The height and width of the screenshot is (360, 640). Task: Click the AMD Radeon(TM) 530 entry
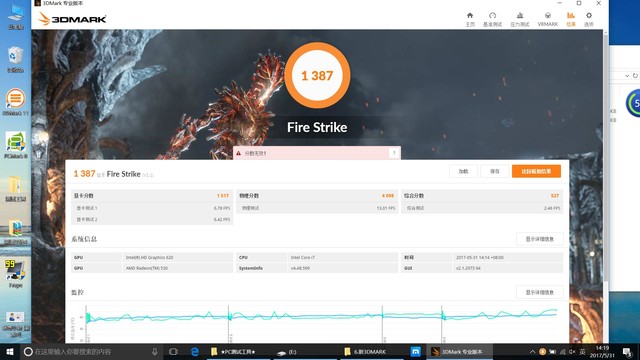147,268
